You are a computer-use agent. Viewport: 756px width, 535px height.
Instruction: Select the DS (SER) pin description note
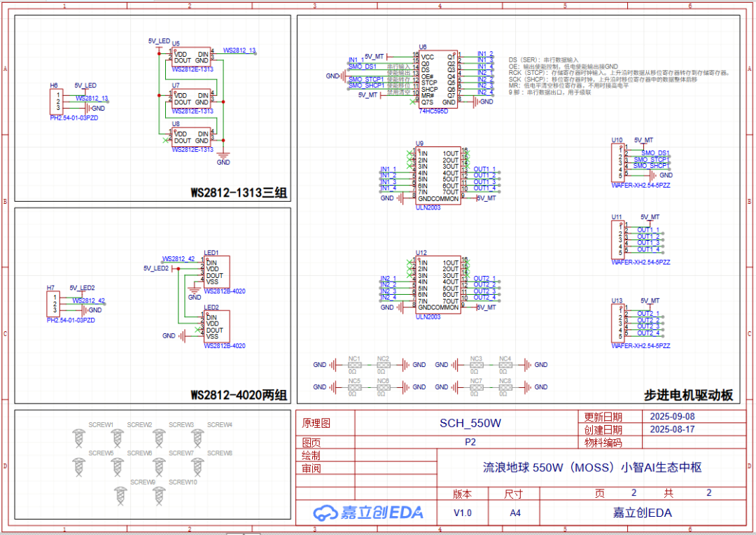543,61
